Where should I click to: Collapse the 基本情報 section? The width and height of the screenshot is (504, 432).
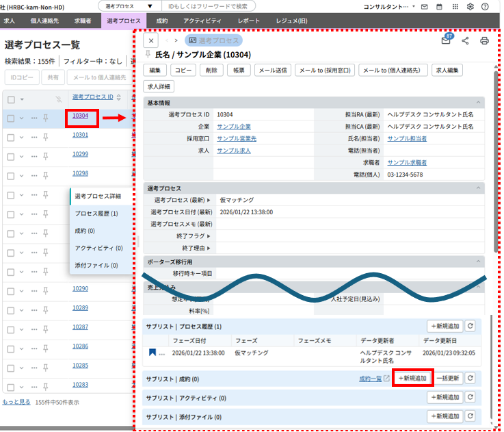tap(479, 103)
